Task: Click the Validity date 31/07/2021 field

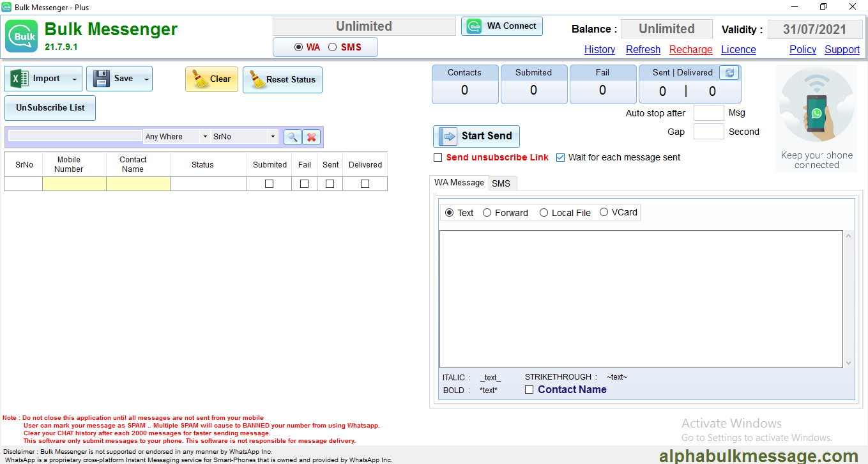Action: [815, 29]
